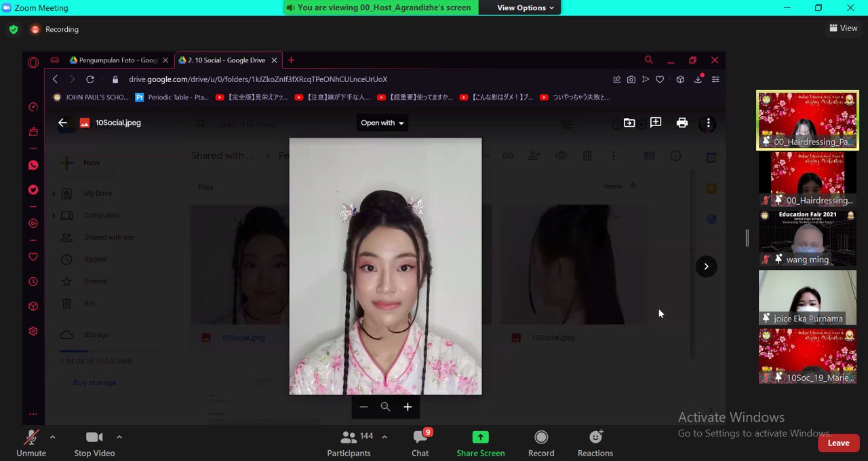Click the add to Drive folder icon
The height and width of the screenshot is (461, 868).
(x=629, y=123)
